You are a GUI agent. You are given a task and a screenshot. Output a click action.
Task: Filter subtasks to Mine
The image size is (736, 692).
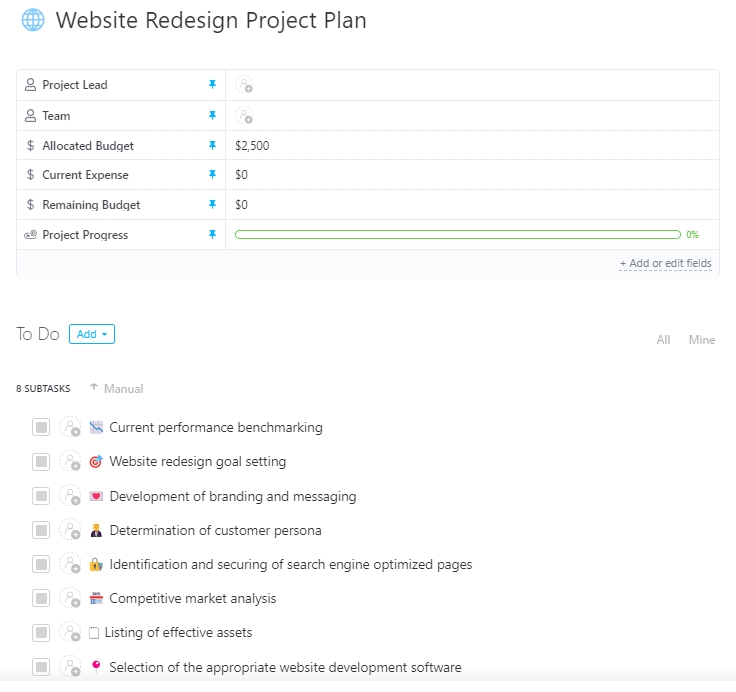click(x=702, y=339)
